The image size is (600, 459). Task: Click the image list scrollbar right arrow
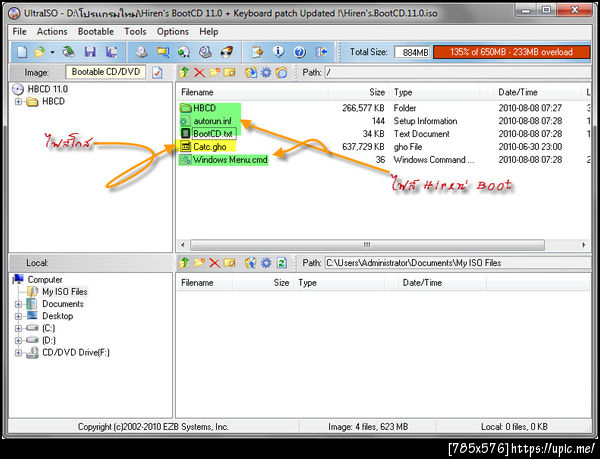click(584, 245)
